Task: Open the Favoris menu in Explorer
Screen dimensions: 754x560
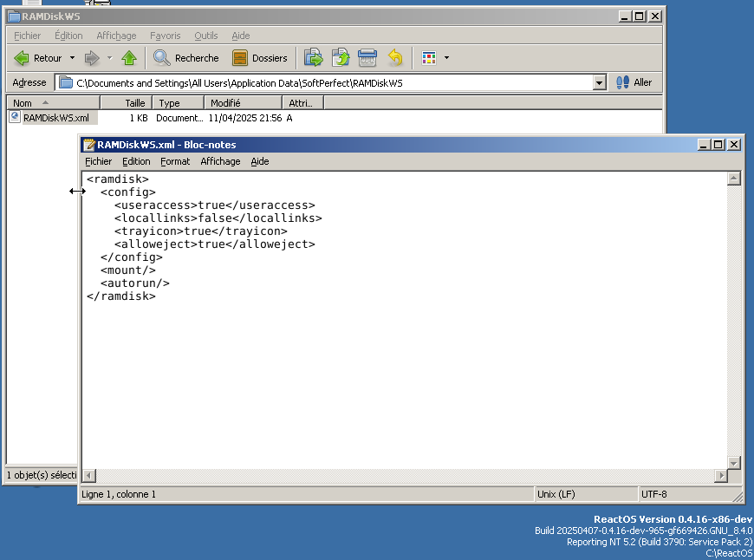Action: click(165, 36)
